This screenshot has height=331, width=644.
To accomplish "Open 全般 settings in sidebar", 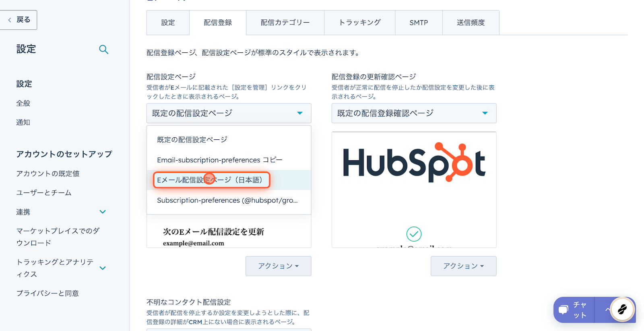I will coord(23,103).
